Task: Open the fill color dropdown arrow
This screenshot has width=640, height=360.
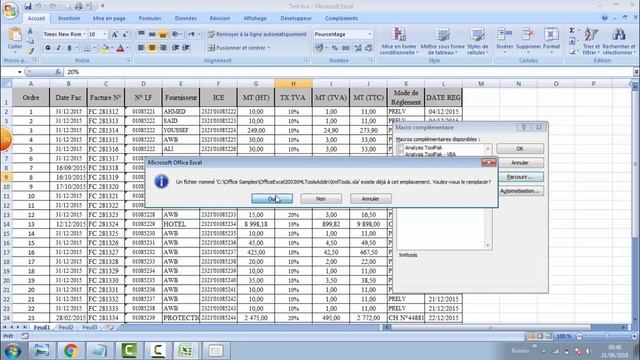Action: coord(112,48)
